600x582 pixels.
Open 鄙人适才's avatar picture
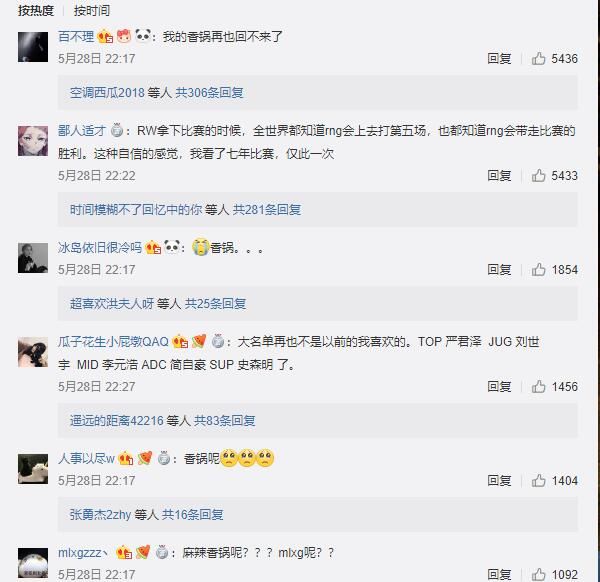(x=33, y=141)
